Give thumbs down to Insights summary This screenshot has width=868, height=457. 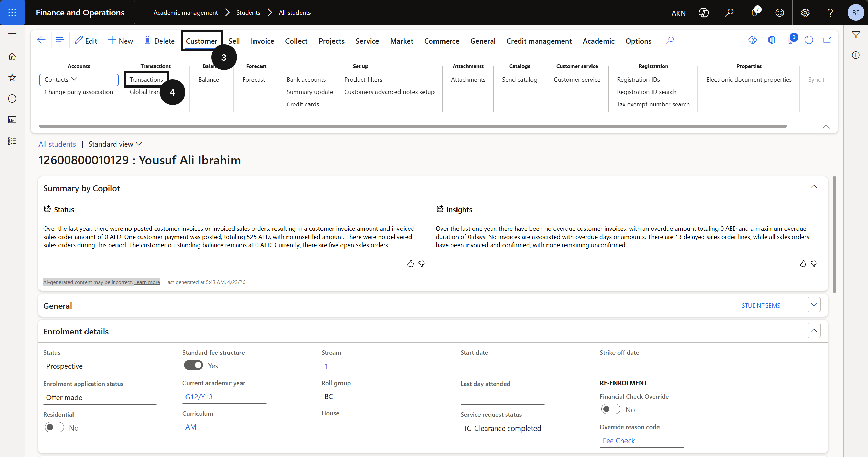point(814,264)
